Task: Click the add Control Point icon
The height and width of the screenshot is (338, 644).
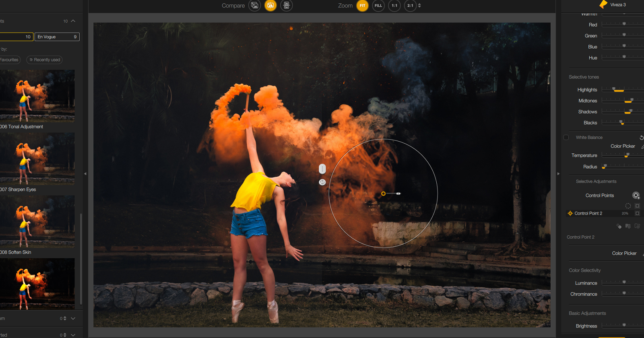Action: [x=636, y=196]
